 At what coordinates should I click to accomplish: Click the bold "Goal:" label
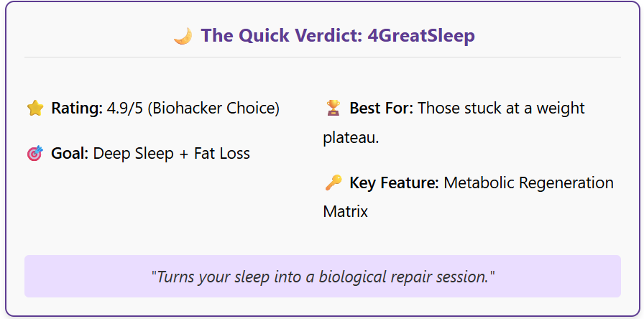(x=70, y=154)
